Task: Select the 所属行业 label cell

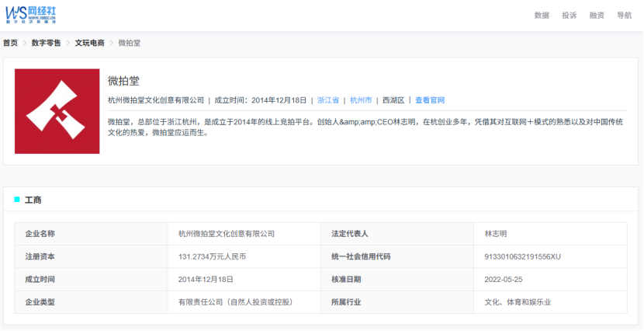Action: (397, 302)
